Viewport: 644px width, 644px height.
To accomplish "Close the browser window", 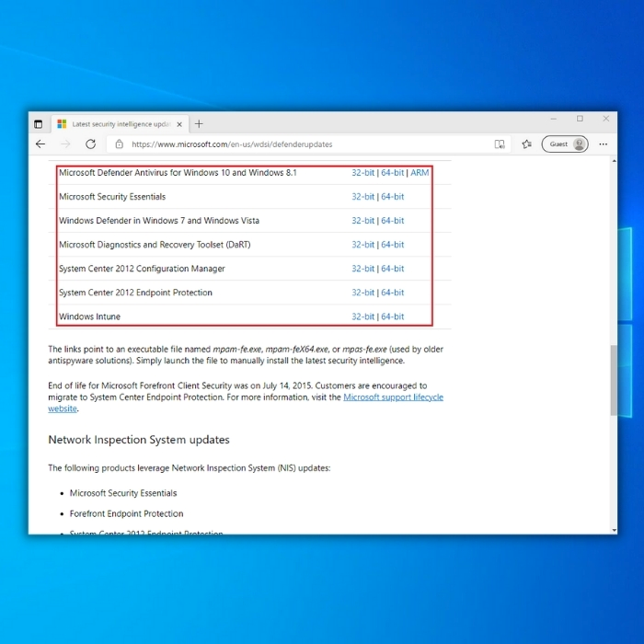I will pos(605,119).
